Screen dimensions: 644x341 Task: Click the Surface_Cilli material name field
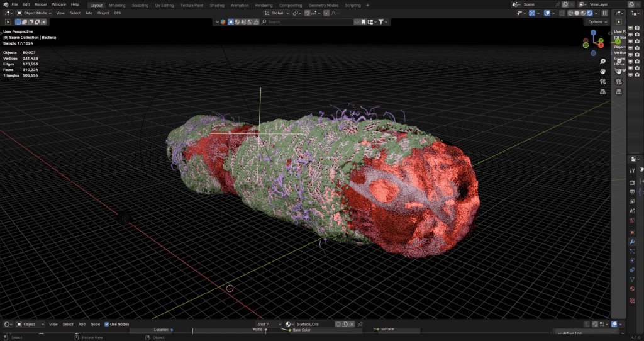[313, 324]
